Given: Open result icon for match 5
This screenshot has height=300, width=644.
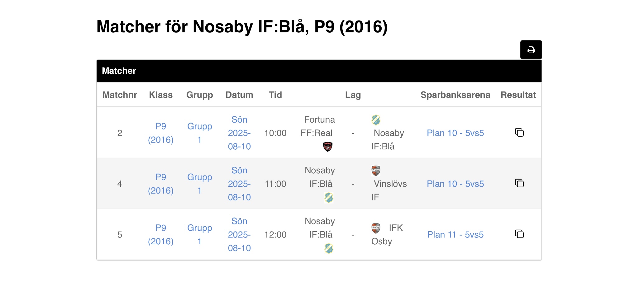Looking at the screenshot, I should click(519, 234).
